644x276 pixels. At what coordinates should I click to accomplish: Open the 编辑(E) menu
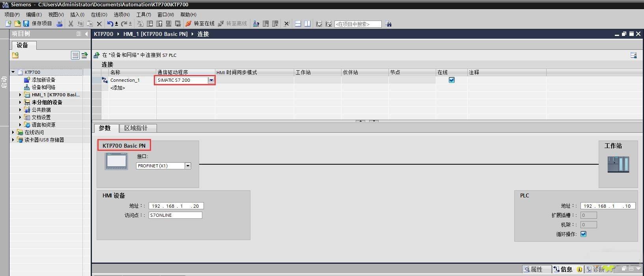[x=34, y=14]
